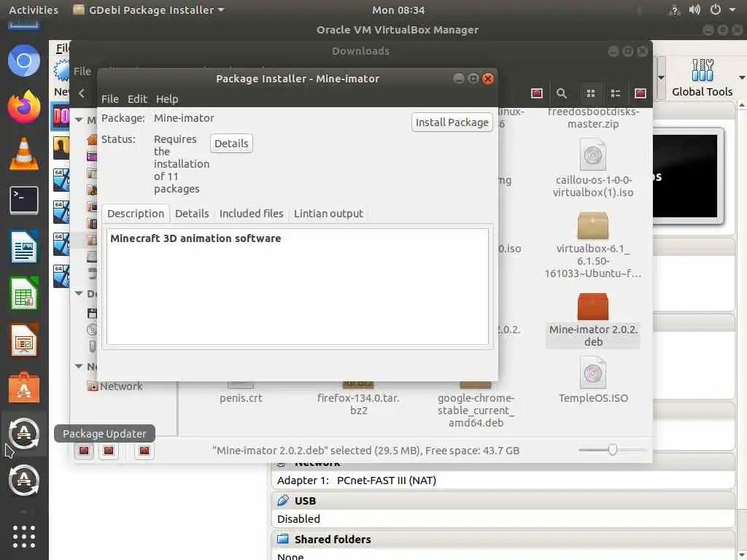Open Edit menu in Package Installer

(x=137, y=99)
